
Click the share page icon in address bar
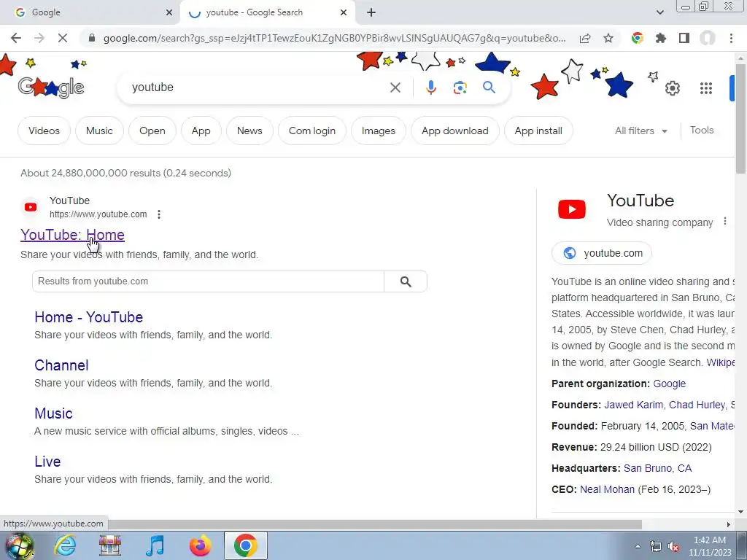click(x=585, y=38)
